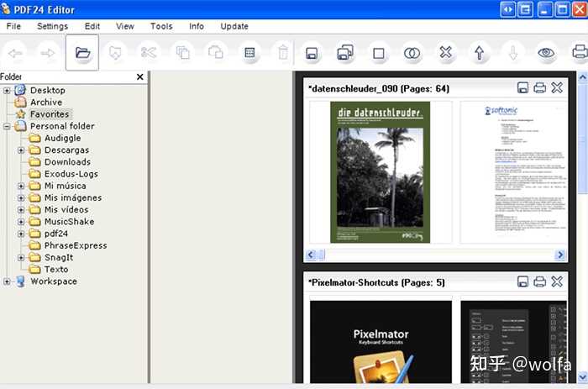Click the toolbar icon left of scissors
Image resolution: width=588 pixels, height=389 pixels.
click(115, 53)
